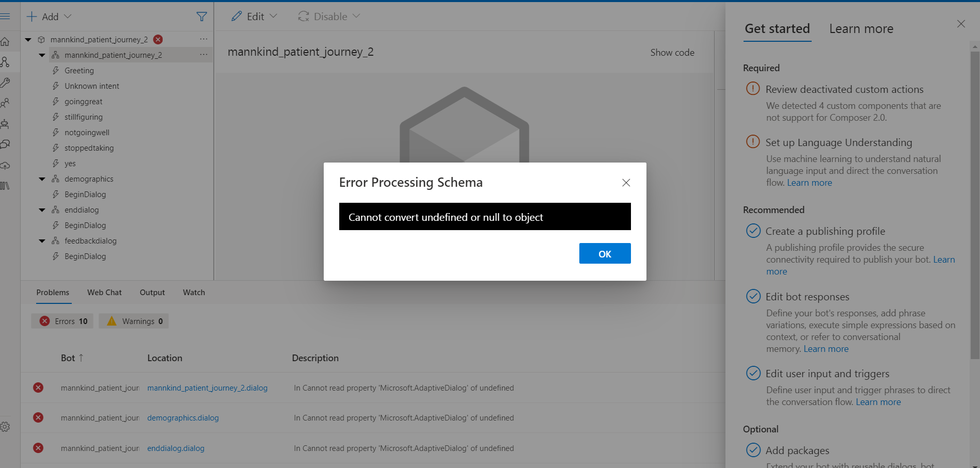Toggle the Errors 10 filter pill
The width and height of the screenshot is (980, 468).
pyautogui.click(x=62, y=320)
